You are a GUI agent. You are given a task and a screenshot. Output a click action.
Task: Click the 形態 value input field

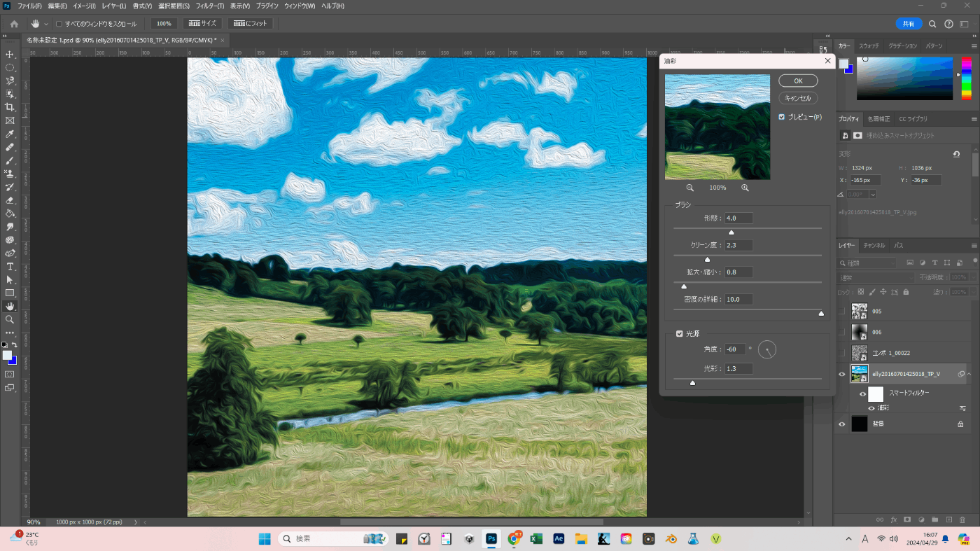(x=738, y=218)
